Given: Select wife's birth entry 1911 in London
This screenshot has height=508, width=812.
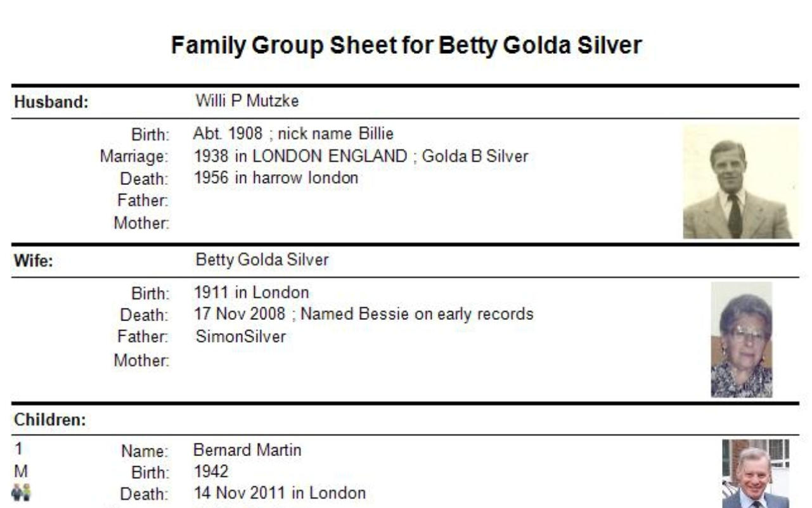Looking at the screenshot, I should click(x=252, y=293).
